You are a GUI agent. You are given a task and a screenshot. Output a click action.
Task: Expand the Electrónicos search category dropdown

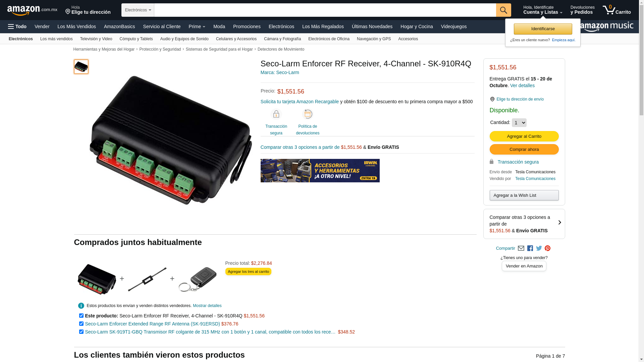[138, 10]
